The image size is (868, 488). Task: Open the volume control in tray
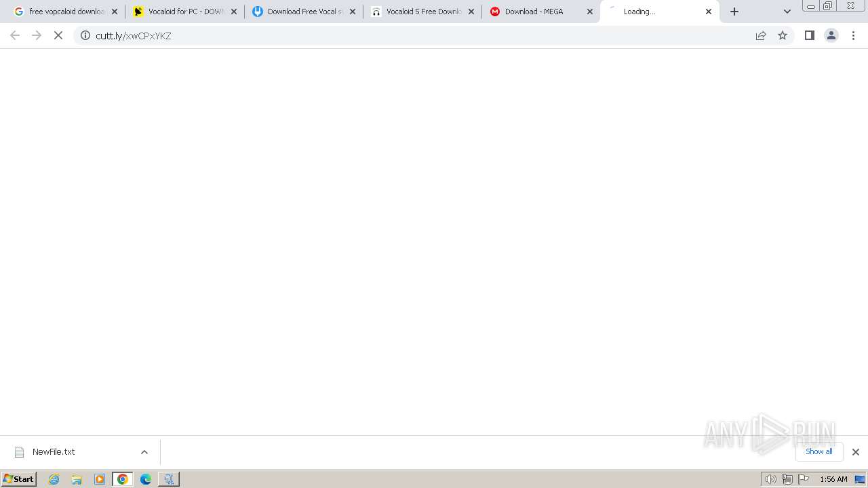[x=771, y=479]
